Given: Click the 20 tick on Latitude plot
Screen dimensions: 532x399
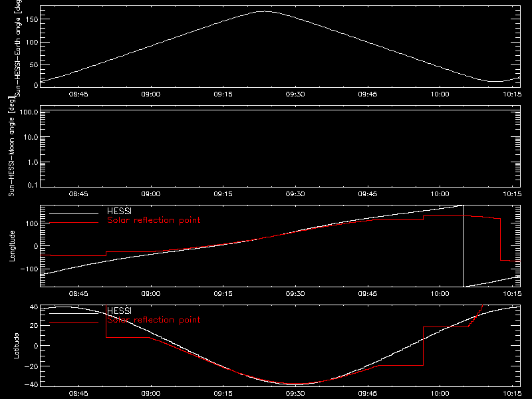Looking at the screenshot, I should coord(34,326).
